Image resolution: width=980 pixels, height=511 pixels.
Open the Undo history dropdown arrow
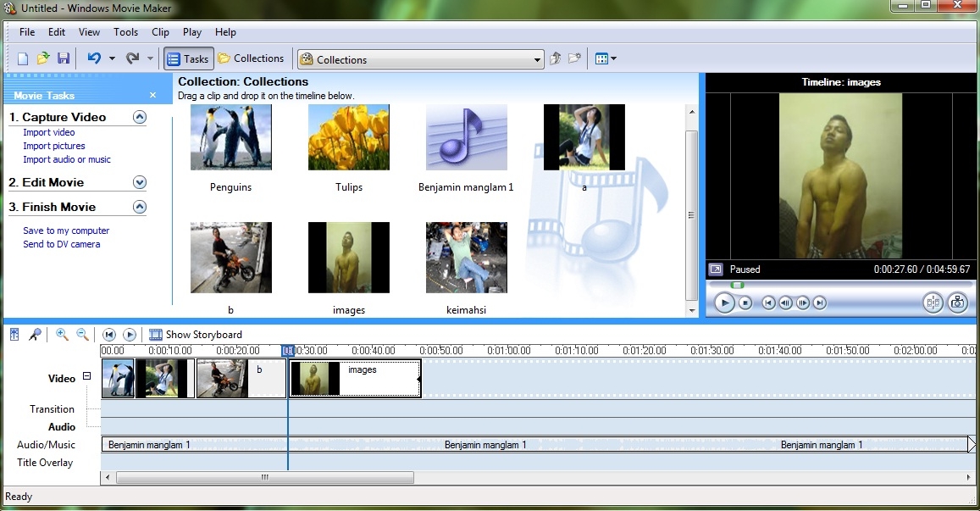[112, 58]
